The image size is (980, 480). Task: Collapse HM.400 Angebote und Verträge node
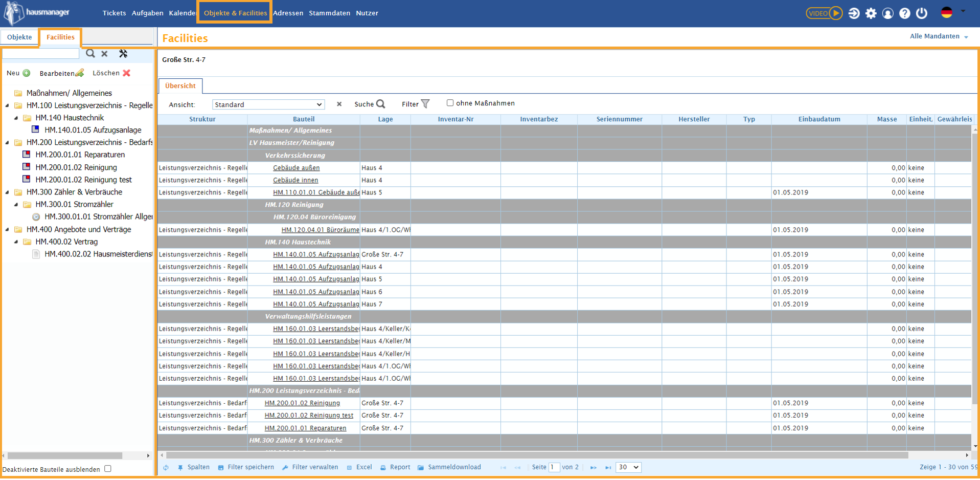coord(7,229)
